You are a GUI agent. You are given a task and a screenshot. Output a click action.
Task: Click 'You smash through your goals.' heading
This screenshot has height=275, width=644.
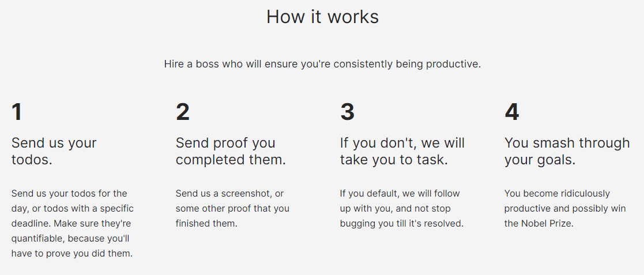coord(567,152)
